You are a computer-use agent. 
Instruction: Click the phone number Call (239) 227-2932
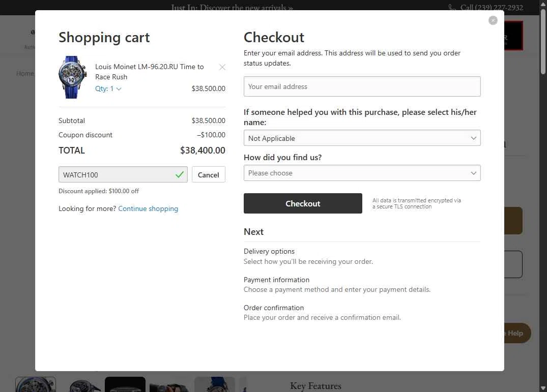(x=491, y=8)
